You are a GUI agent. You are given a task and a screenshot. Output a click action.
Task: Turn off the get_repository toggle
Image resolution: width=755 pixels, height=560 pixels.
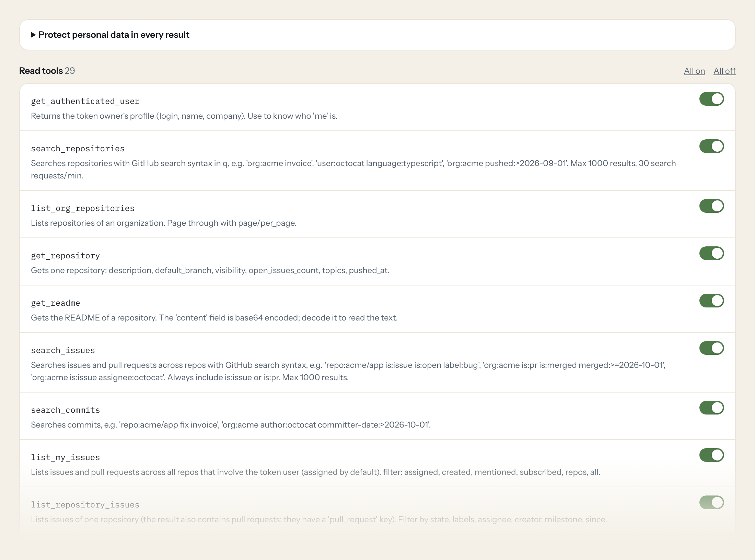pyautogui.click(x=711, y=253)
